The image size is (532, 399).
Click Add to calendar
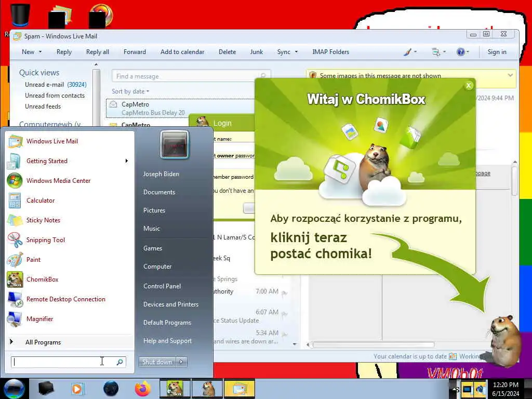click(182, 52)
